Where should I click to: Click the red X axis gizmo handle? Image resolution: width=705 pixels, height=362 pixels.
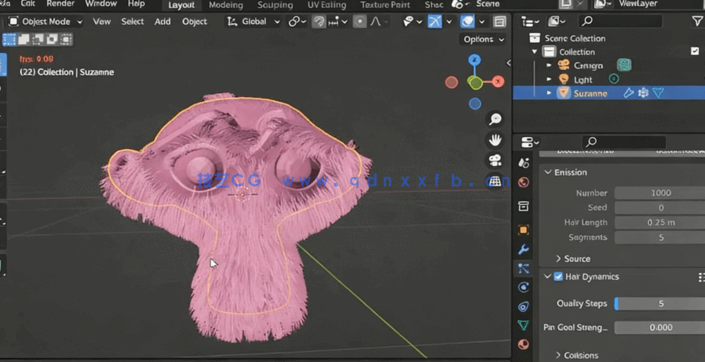coord(498,81)
